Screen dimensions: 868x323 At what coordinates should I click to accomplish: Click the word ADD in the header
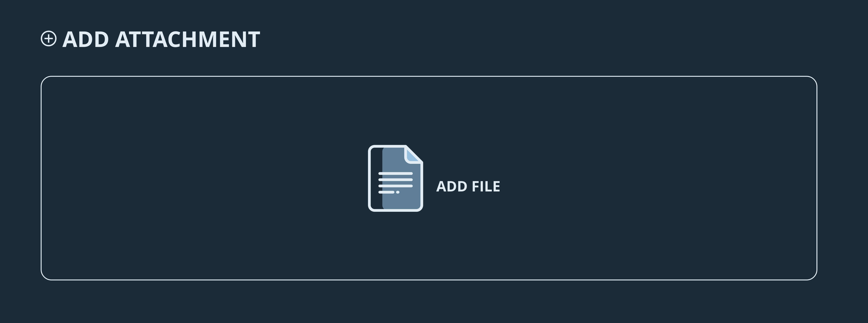[x=86, y=39]
